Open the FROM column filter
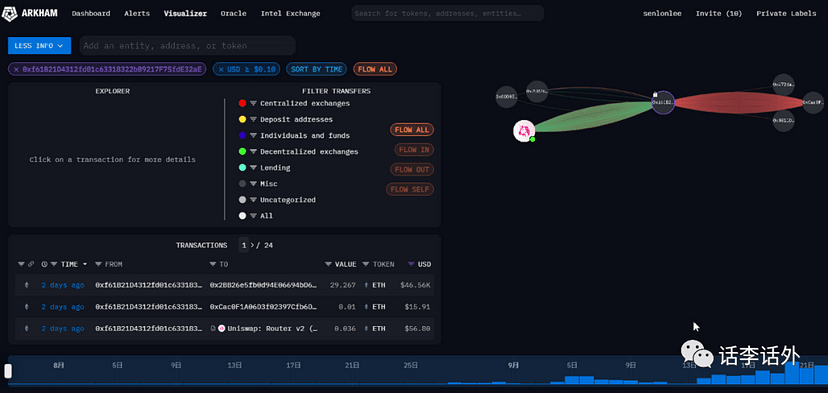 point(98,264)
